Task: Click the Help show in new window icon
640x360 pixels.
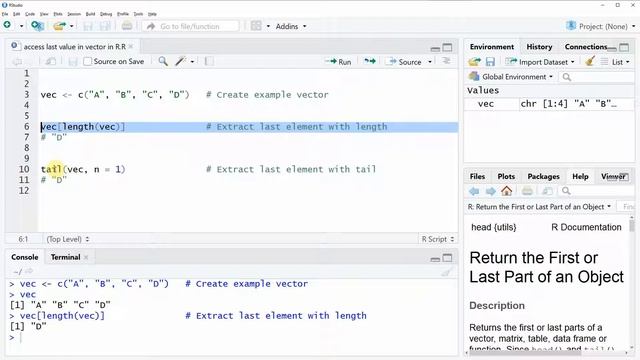Action: click(x=547, y=191)
